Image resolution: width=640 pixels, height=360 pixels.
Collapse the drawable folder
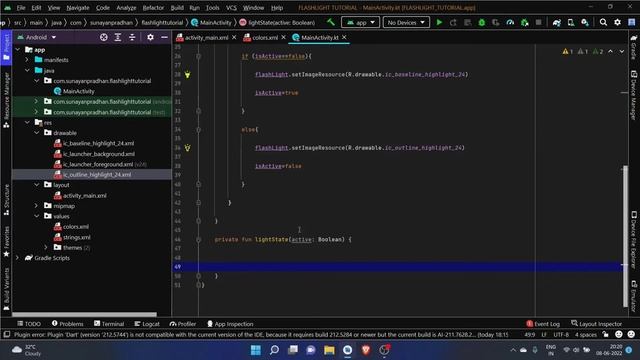pyautogui.click(x=37, y=133)
